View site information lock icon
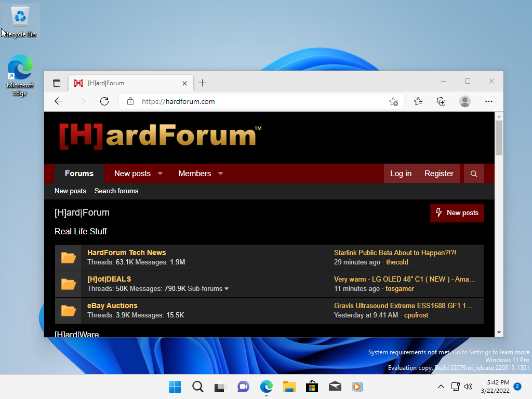 click(130, 101)
